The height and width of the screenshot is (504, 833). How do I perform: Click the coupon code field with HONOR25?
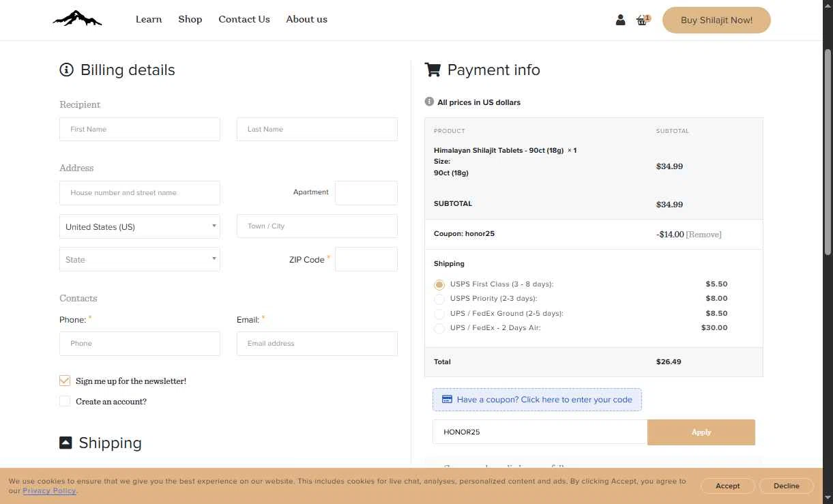540,432
